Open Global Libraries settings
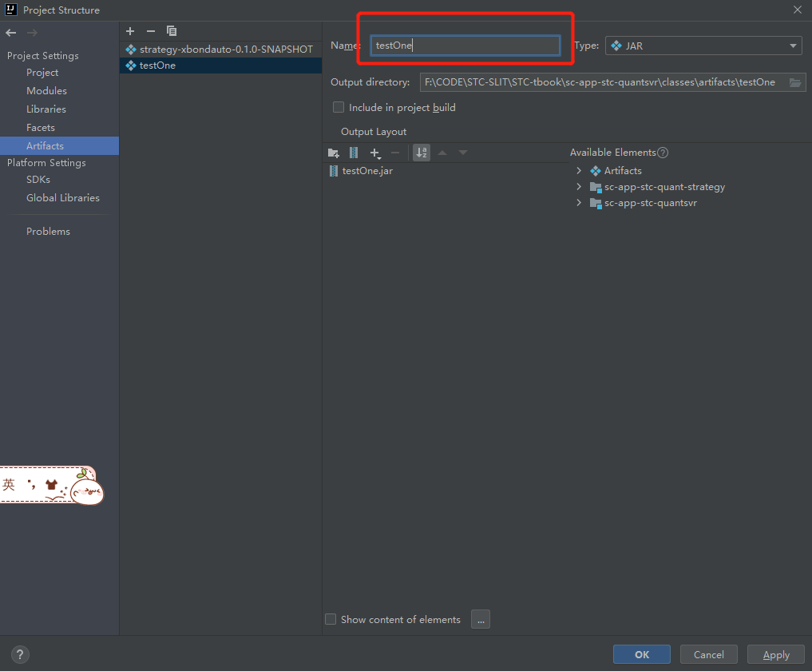This screenshot has width=812, height=671. click(x=62, y=198)
